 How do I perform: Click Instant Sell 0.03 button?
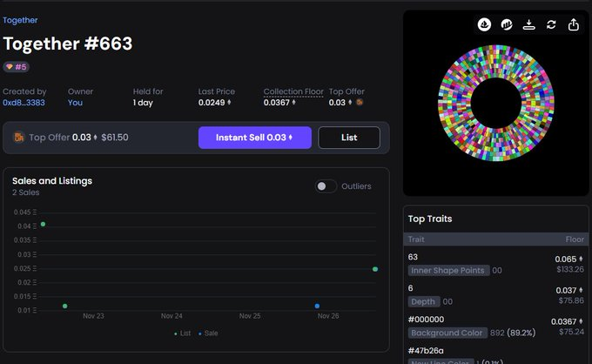255,138
